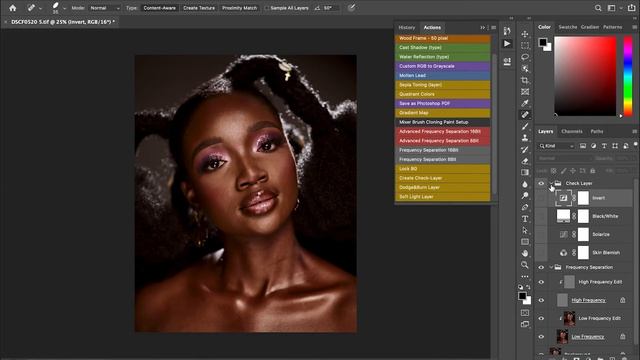
Task: Collapse Actions panel via double-arrow icon
Action: (482, 27)
